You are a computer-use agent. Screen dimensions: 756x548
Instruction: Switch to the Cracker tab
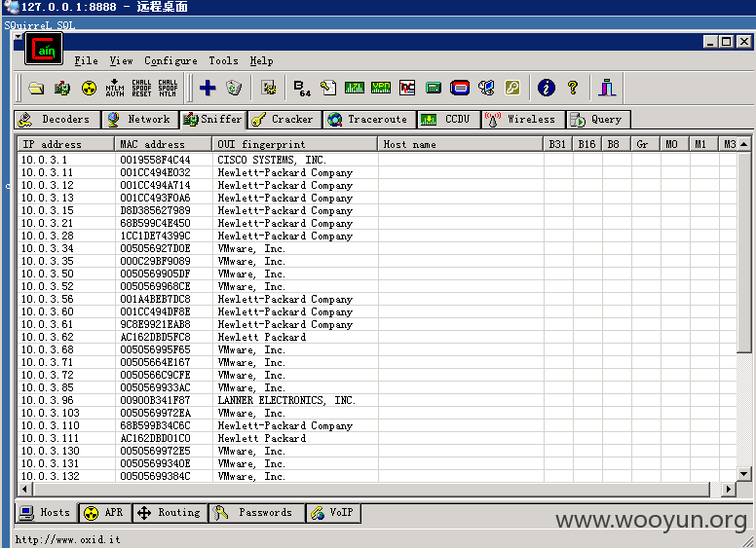284,120
